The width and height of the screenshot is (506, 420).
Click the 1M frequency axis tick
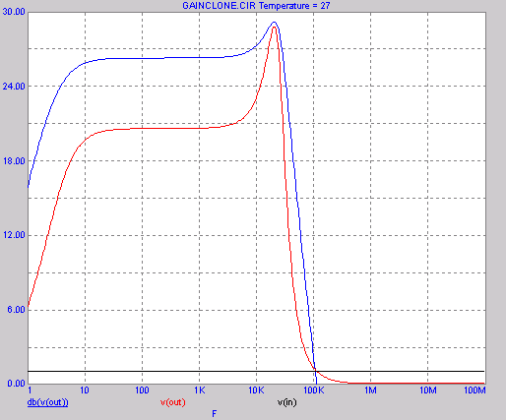point(371,390)
